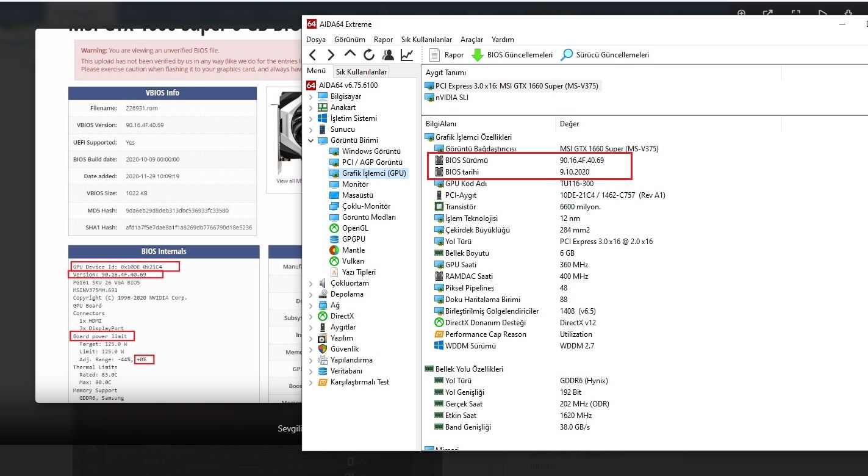Switch to the Sık Kullanılanlar sidebar tab
868x476 pixels.
pos(361,71)
